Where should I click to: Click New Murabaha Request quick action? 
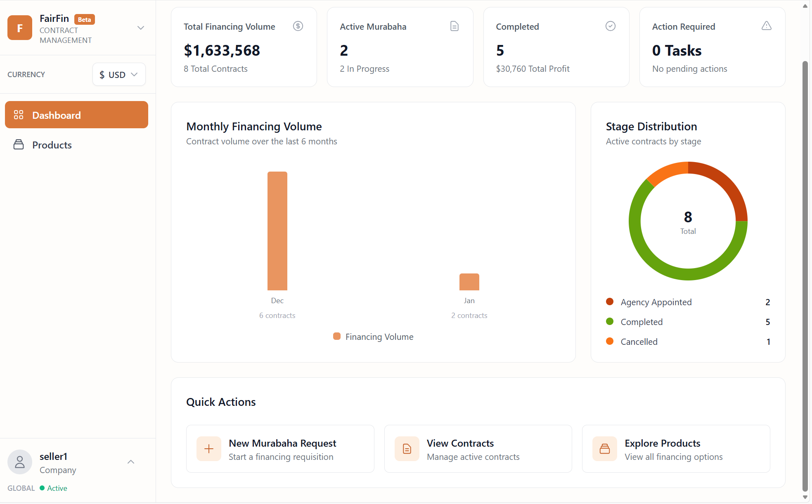(x=280, y=449)
